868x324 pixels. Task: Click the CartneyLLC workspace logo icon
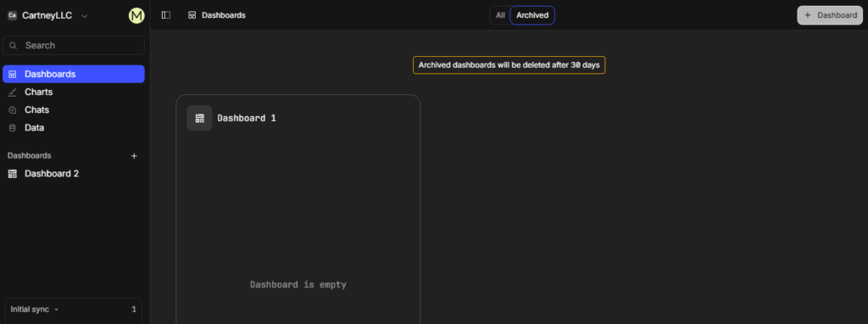(12, 15)
